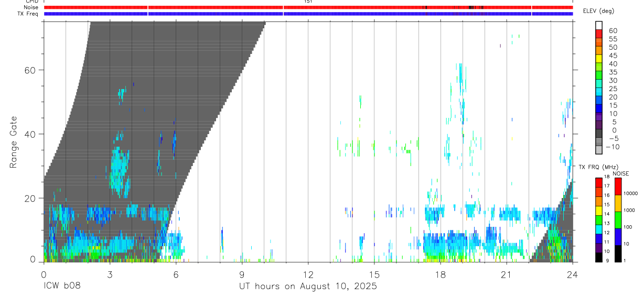
Task: Click the white top swatch of ELEV colorbar
Action: pyautogui.click(x=599, y=25)
